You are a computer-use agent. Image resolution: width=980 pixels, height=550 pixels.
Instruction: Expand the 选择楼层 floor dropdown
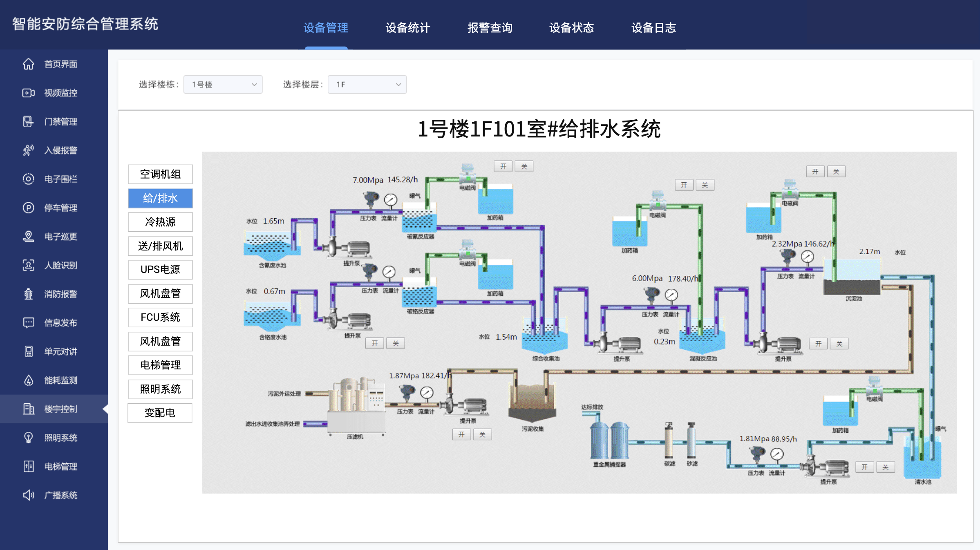tap(367, 85)
